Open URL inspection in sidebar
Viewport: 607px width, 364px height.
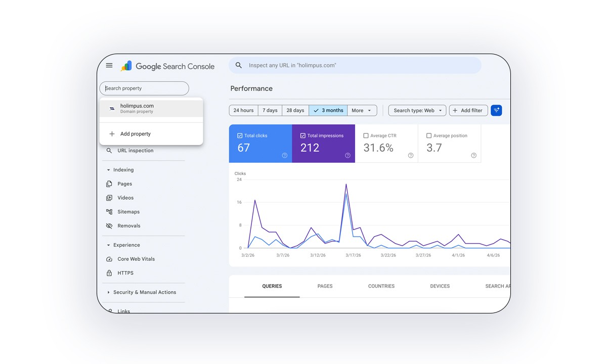tap(135, 151)
